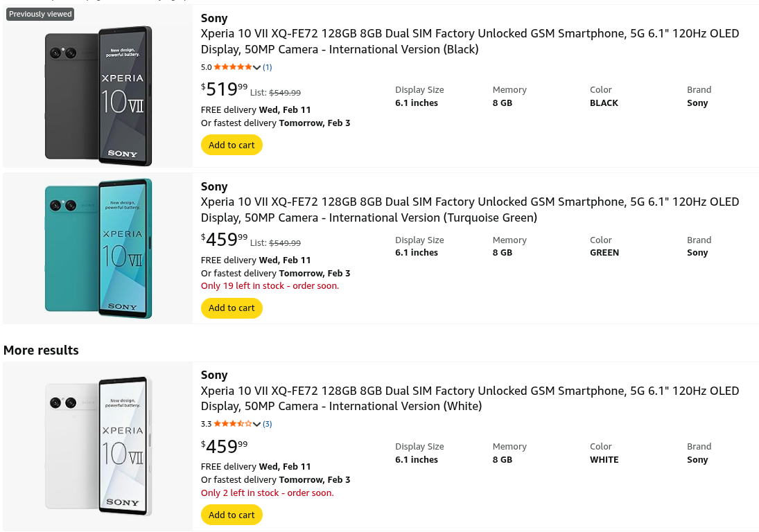Click the Sony brand name above White listing
The height and width of the screenshot is (532, 759).
tap(214, 375)
